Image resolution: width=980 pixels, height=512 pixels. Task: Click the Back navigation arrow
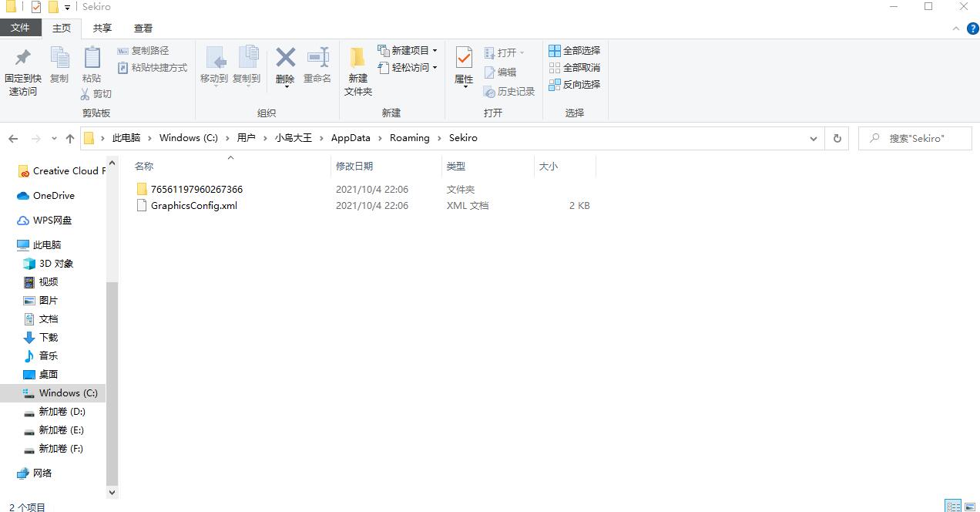tap(13, 139)
